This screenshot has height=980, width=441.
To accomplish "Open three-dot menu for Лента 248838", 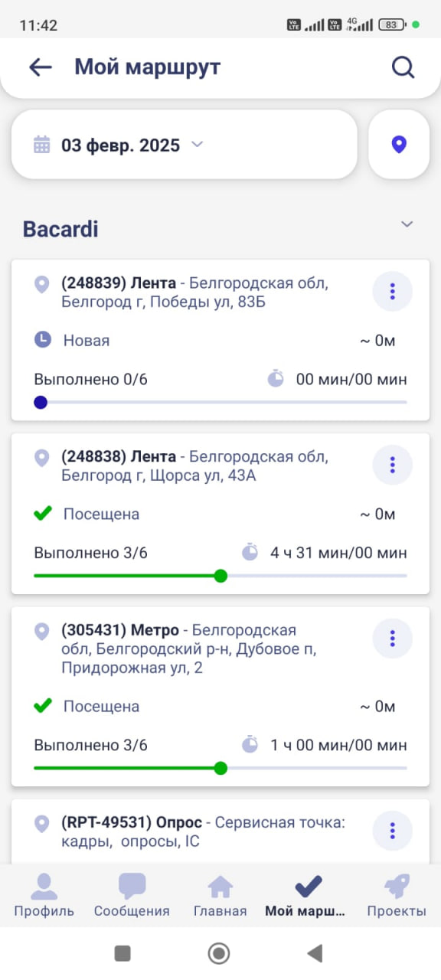I will point(392,464).
